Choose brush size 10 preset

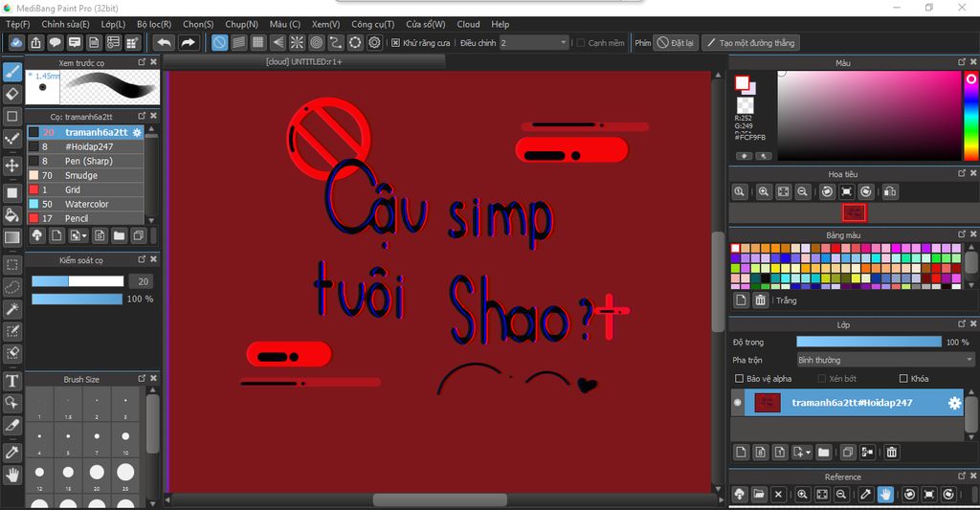(125, 439)
